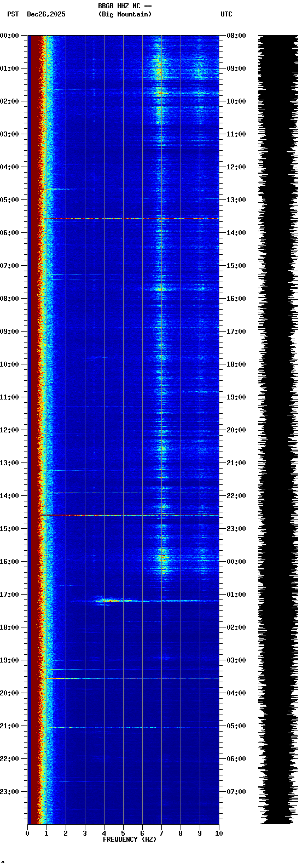This screenshot has width=302, height=868.
Task: Click the black seismogram waveform trace
Action: (278, 430)
